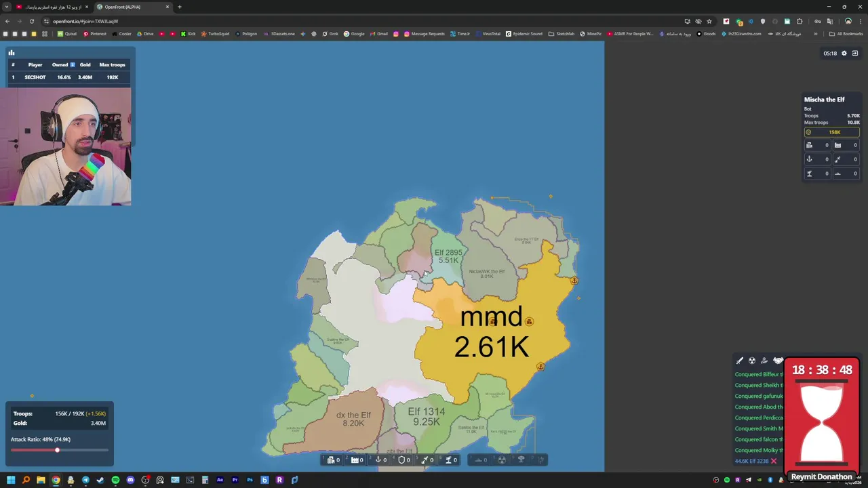Open the Gmail bookmark
The width and height of the screenshot is (868, 488).
[378, 34]
